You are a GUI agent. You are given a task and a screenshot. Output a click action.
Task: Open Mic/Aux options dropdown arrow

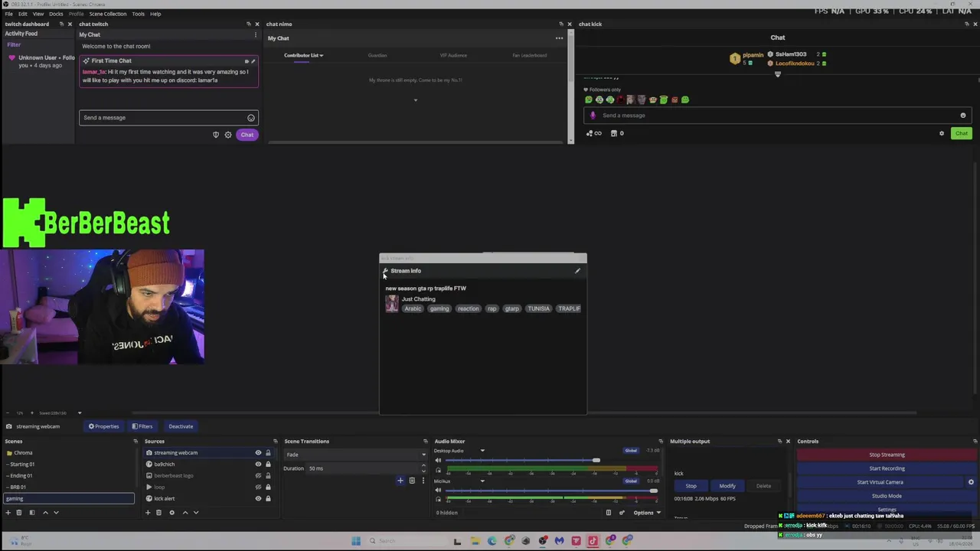(482, 481)
